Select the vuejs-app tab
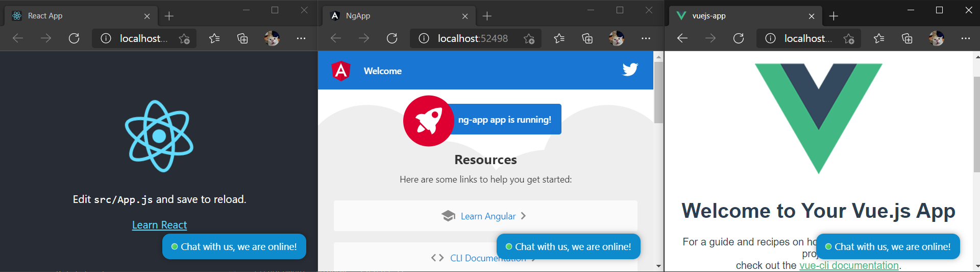This screenshot has height=272, width=980. (x=746, y=16)
